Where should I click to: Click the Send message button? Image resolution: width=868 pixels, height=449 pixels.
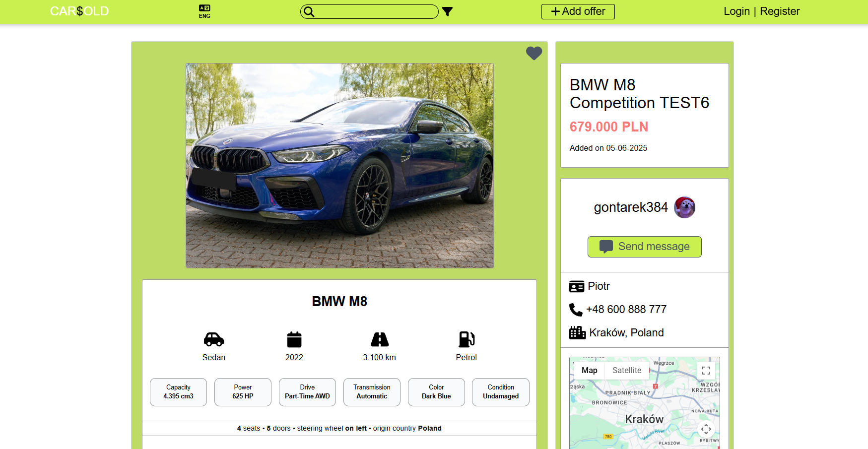coord(644,247)
